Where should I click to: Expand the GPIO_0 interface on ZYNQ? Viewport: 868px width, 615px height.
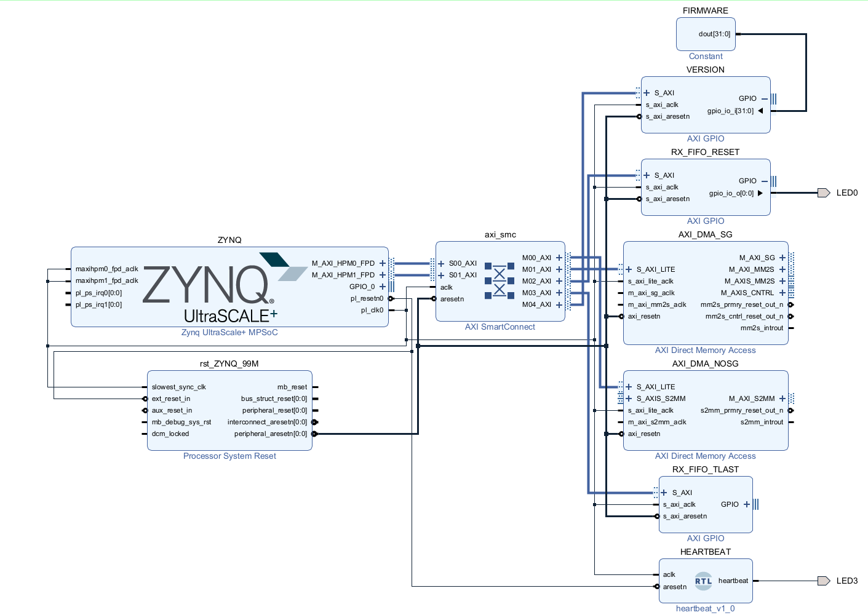pyautogui.click(x=383, y=287)
